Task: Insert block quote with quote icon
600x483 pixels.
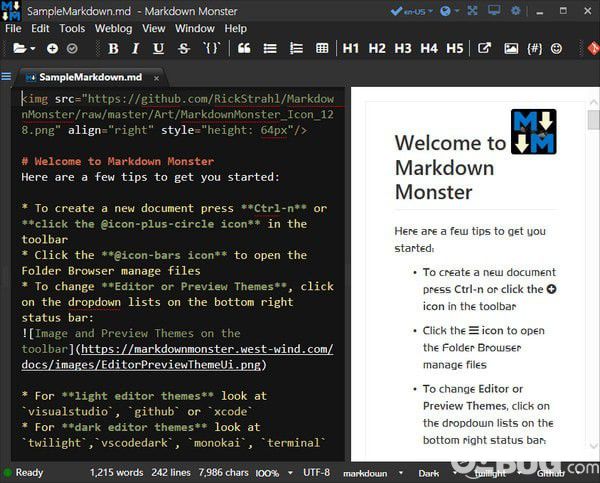Action: click(244, 49)
